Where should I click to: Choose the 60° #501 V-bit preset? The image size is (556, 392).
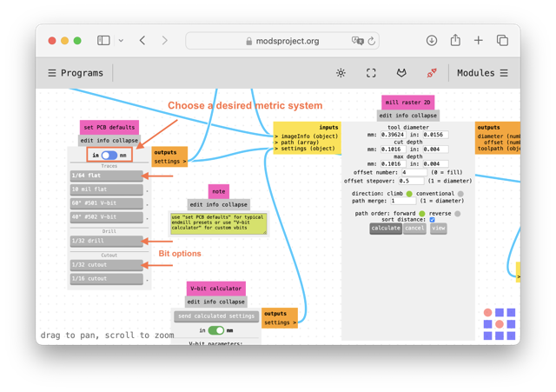106,203
